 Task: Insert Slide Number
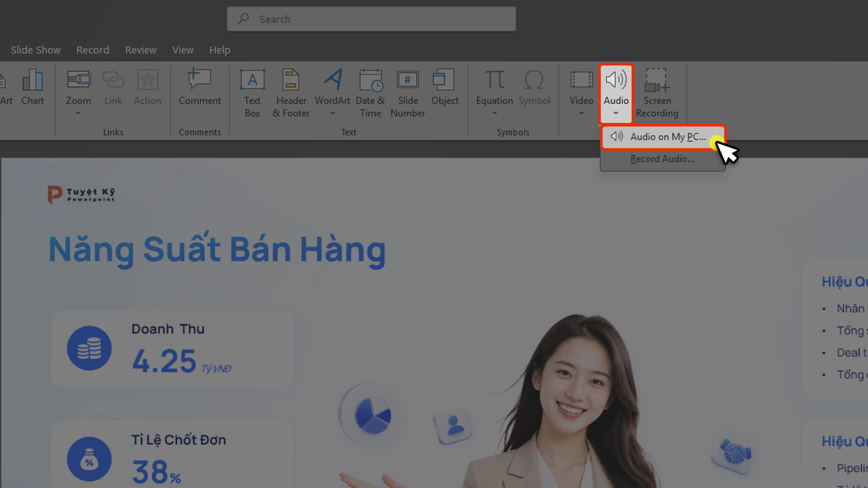pos(408,93)
